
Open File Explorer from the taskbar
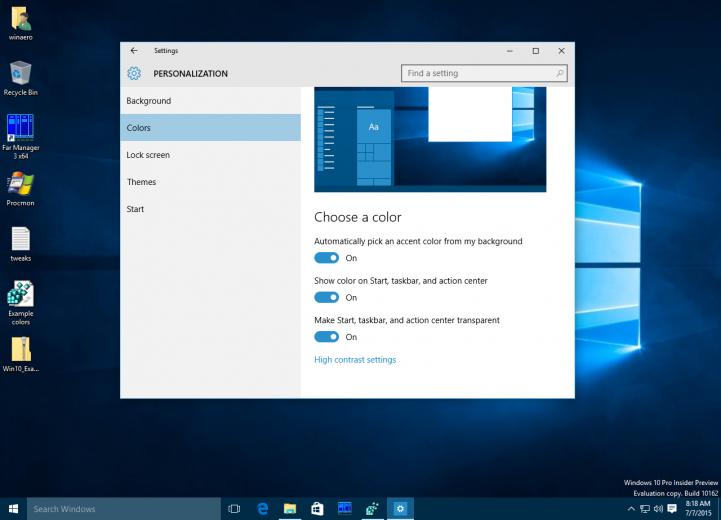290,509
